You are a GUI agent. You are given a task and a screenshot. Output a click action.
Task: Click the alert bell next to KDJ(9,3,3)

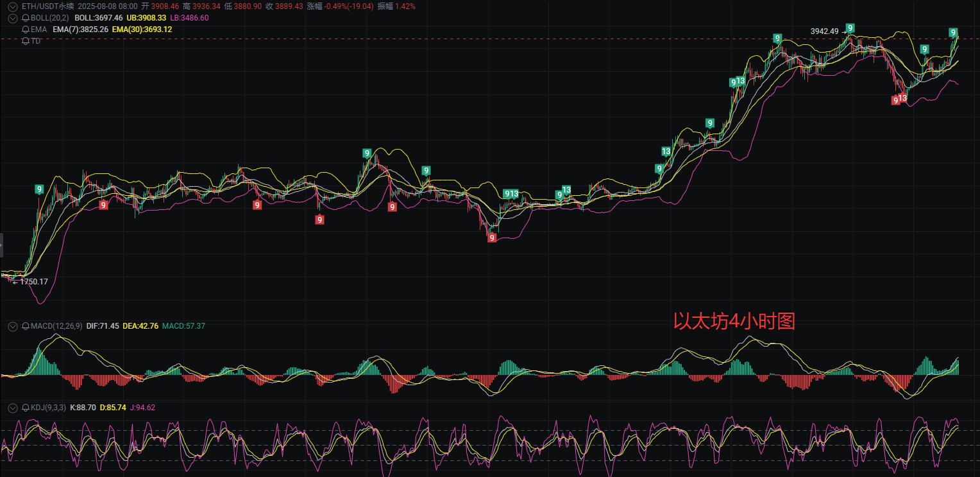coord(26,407)
